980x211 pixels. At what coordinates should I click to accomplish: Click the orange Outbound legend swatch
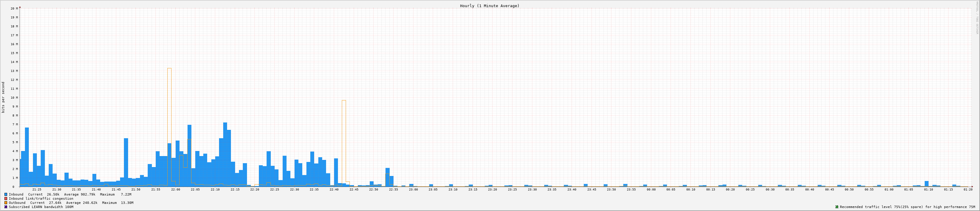coord(6,203)
